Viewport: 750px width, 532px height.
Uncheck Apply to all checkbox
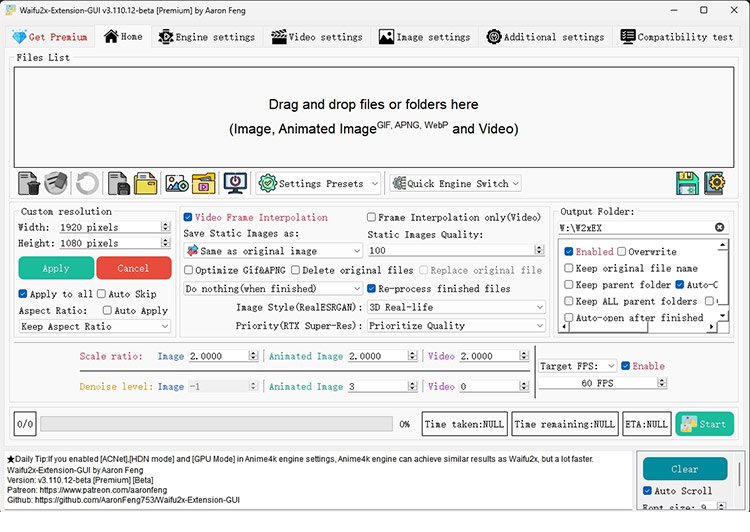22,294
